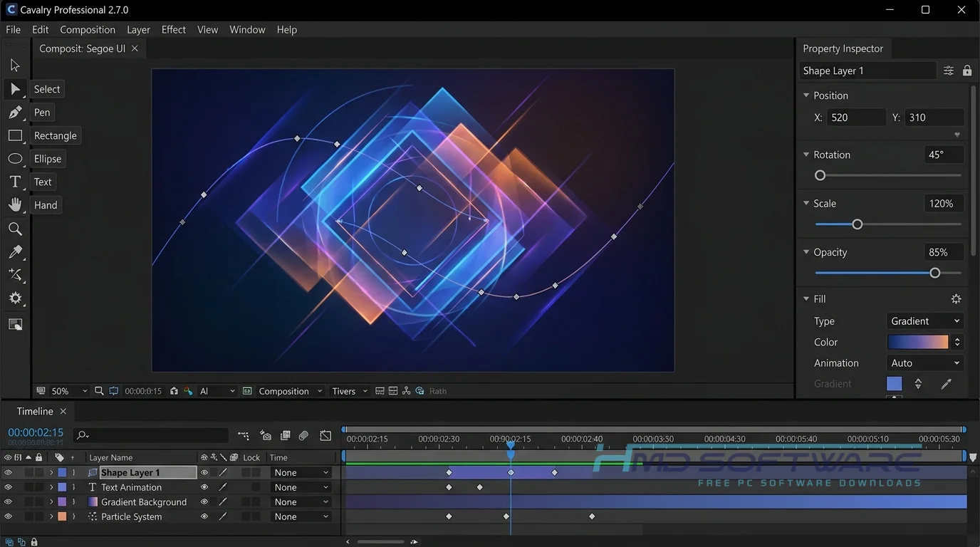This screenshot has width=980, height=547.
Task: Select the Zoom magnifier tool
Action: click(15, 229)
